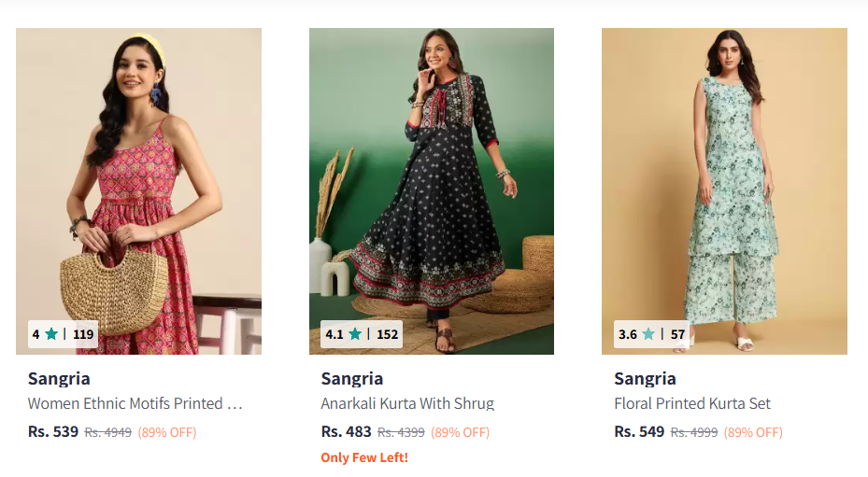This screenshot has height=477, width=868.
Task: Click the star icon on the floral kurta rating
Action: click(x=648, y=334)
